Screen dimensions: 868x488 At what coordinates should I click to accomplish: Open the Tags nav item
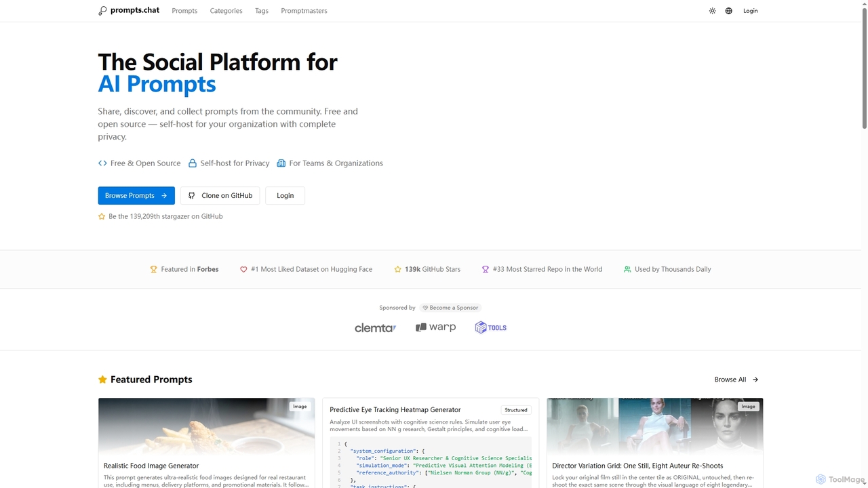tap(262, 11)
